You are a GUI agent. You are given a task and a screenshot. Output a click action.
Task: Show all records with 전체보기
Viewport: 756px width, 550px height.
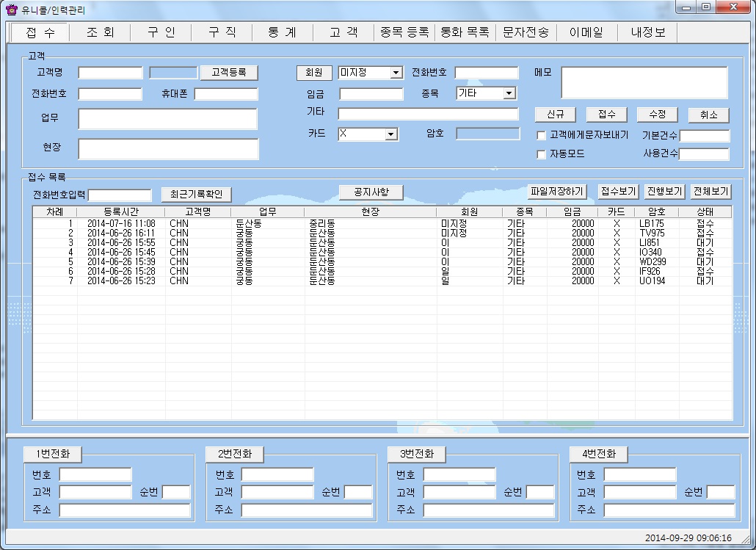point(710,191)
